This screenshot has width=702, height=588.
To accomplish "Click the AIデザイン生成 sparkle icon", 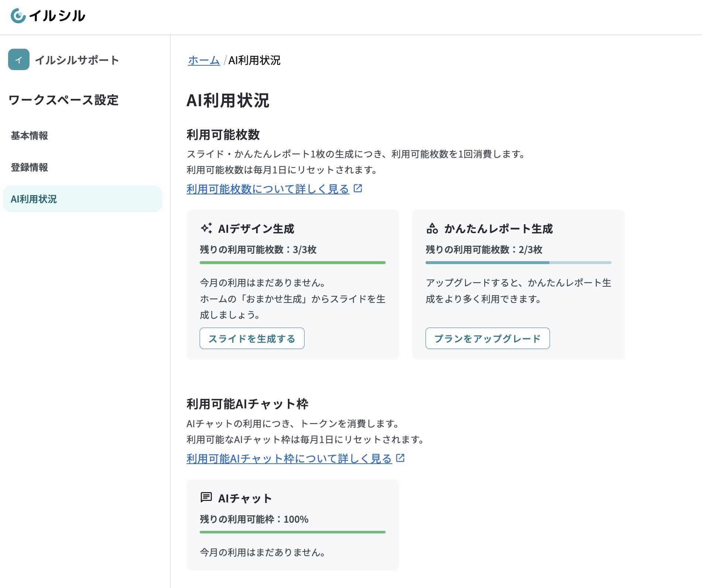I will [206, 228].
